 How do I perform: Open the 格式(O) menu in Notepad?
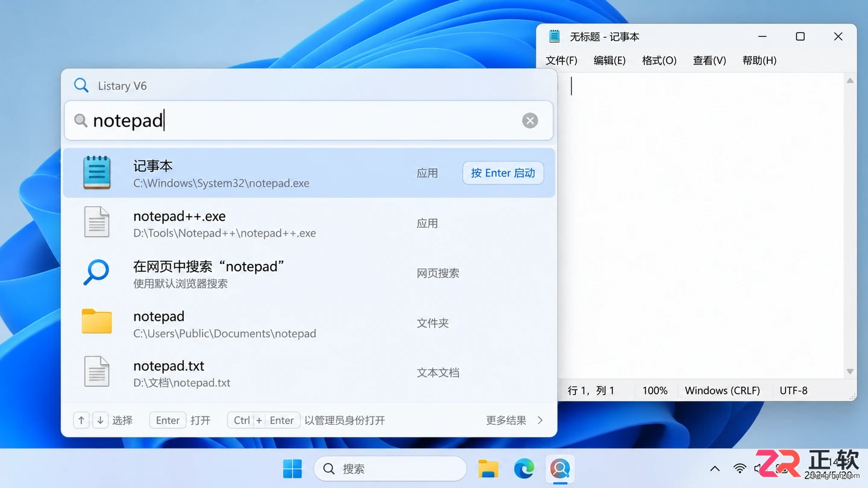point(659,60)
